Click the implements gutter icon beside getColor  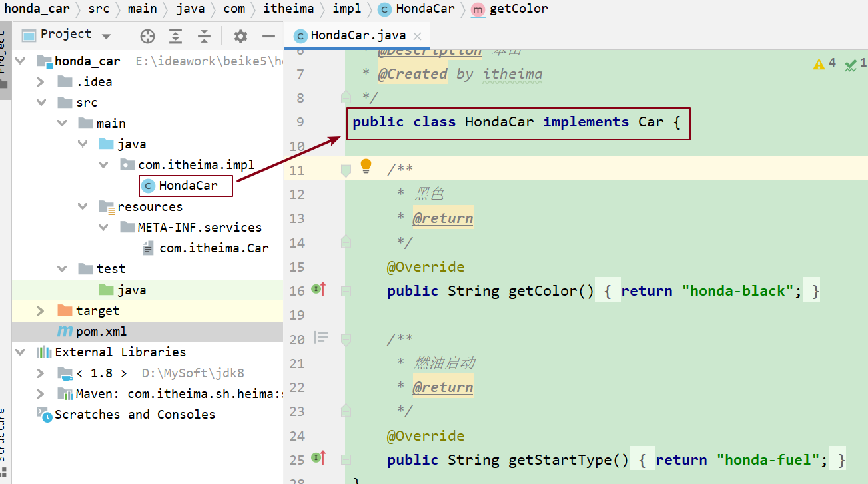click(319, 290)
